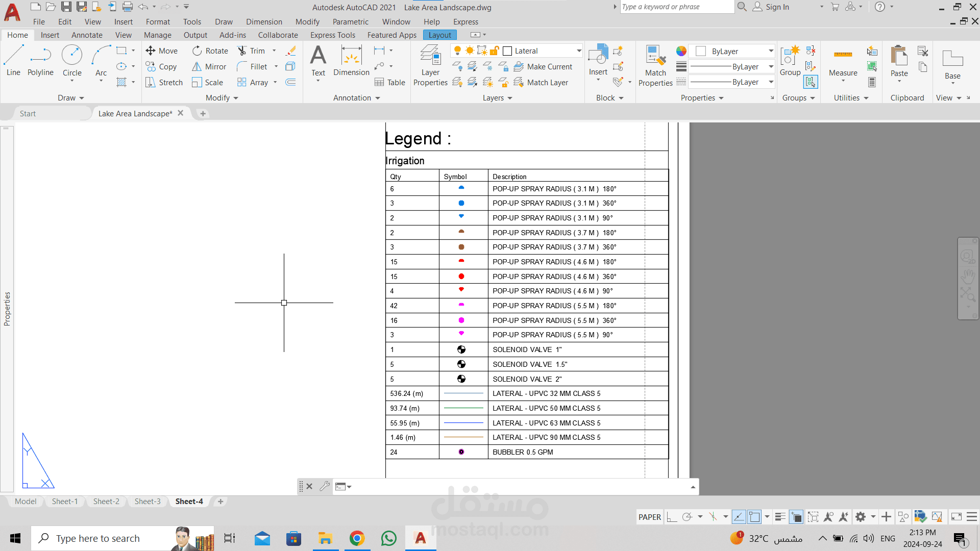Select the Circle drawing tool
The height and width of the screenshot is (551, 980).
point(72,61)
